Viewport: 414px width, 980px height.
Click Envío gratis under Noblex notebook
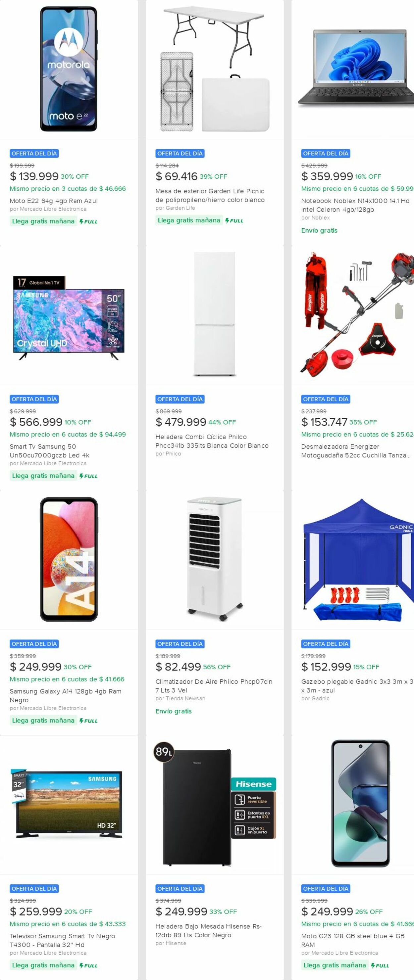319,231
